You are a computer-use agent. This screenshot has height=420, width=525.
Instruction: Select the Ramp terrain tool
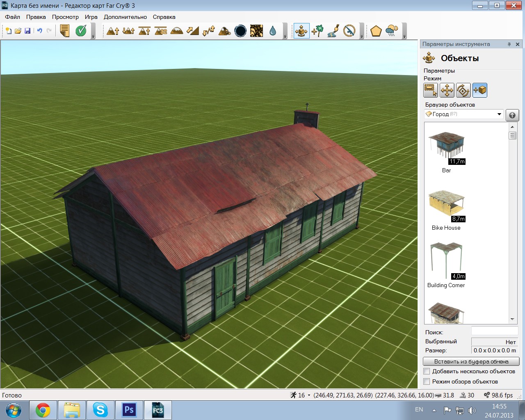click(x=193, y=31)
